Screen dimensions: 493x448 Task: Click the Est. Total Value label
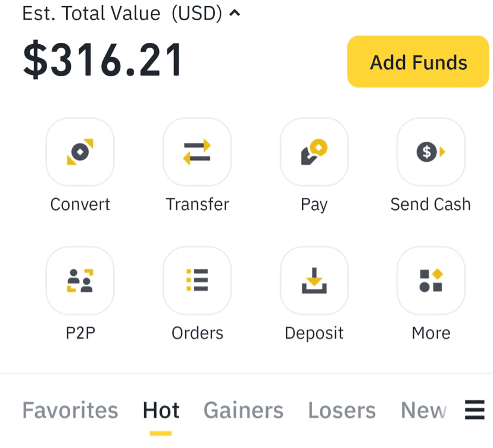91,13
